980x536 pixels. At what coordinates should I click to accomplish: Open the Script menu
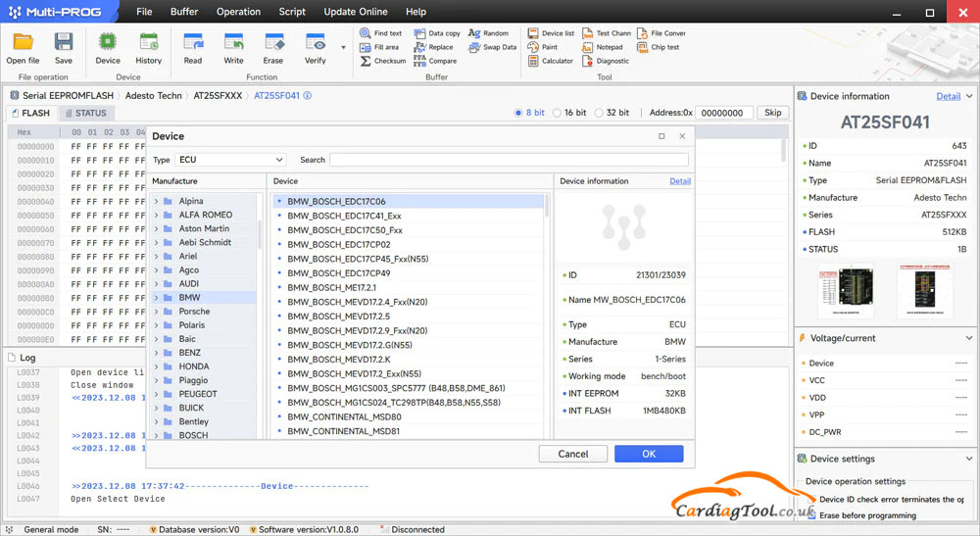point(292,11)
